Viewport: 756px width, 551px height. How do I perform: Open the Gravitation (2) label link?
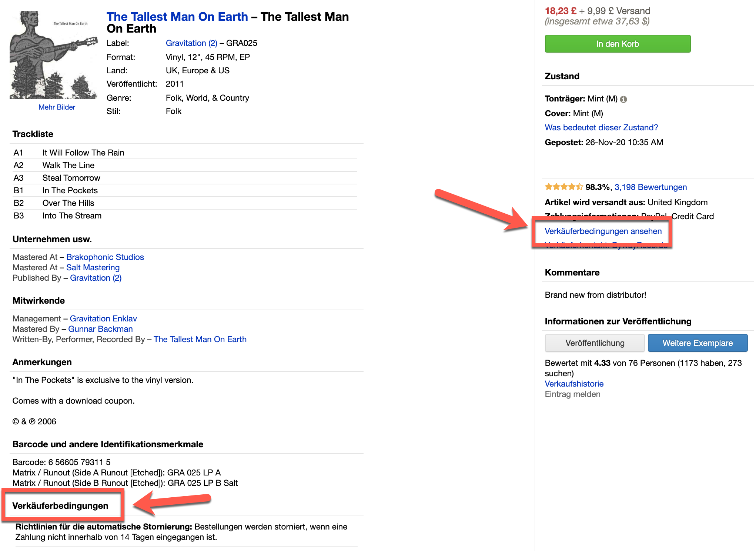click(191, 43)
